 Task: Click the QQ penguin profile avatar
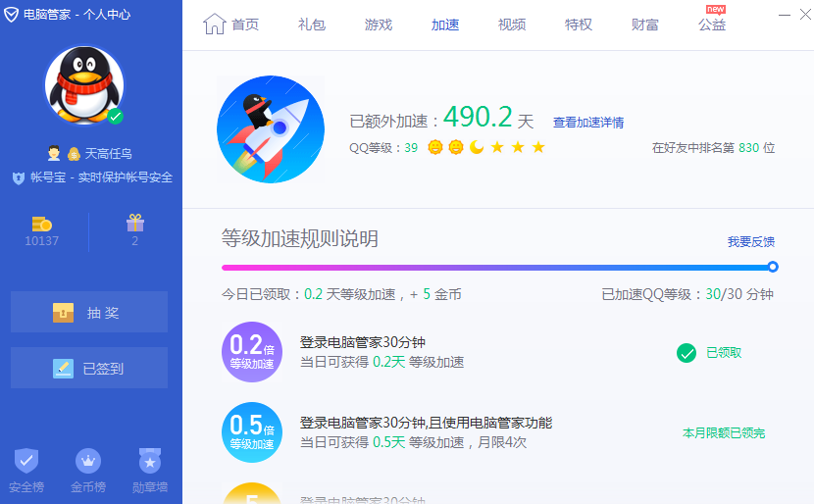coord(84,85)
